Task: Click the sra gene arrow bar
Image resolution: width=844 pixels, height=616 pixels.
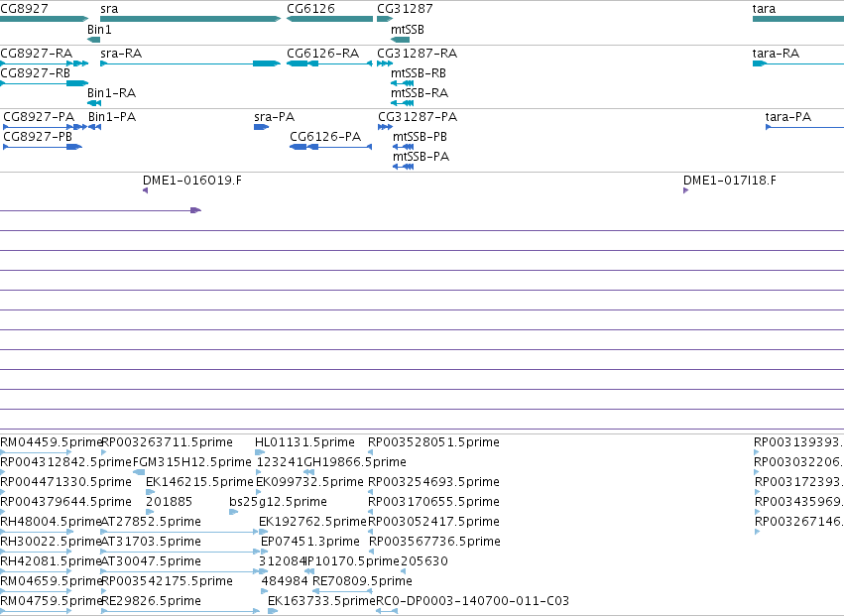Action: (190, 19)
